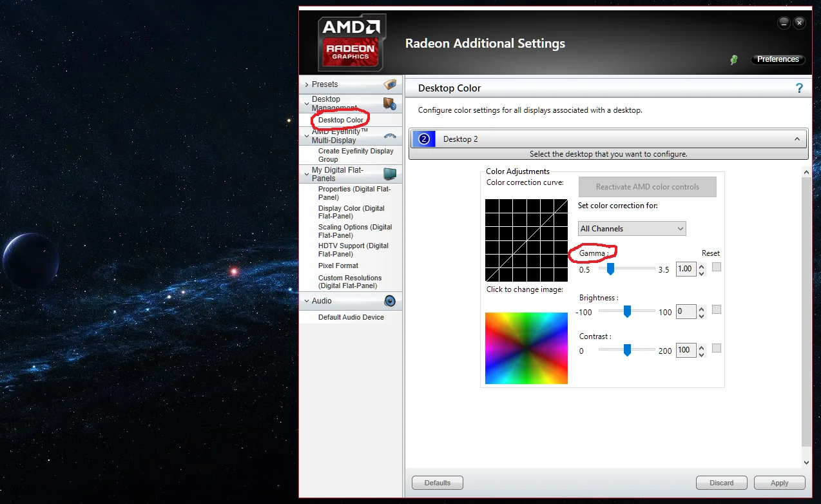The image size is (821, 504).
Task: Open Default Audio Device settings
Action: pos(351,317)
